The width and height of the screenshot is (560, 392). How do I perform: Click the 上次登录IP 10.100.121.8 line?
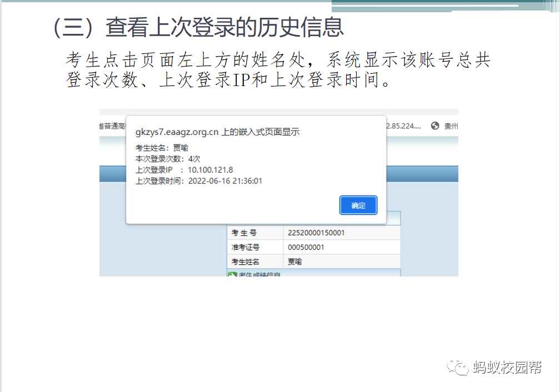click(184, 170)
